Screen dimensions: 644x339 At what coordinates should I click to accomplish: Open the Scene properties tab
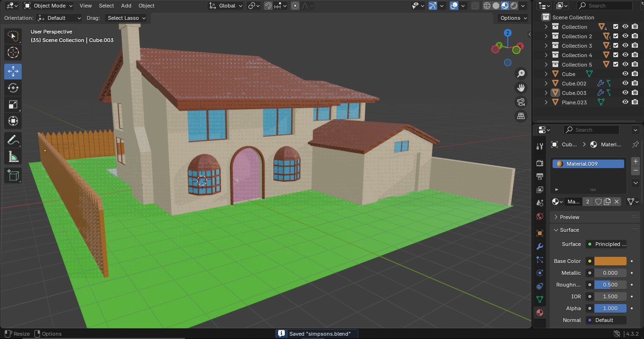[540, 203]
